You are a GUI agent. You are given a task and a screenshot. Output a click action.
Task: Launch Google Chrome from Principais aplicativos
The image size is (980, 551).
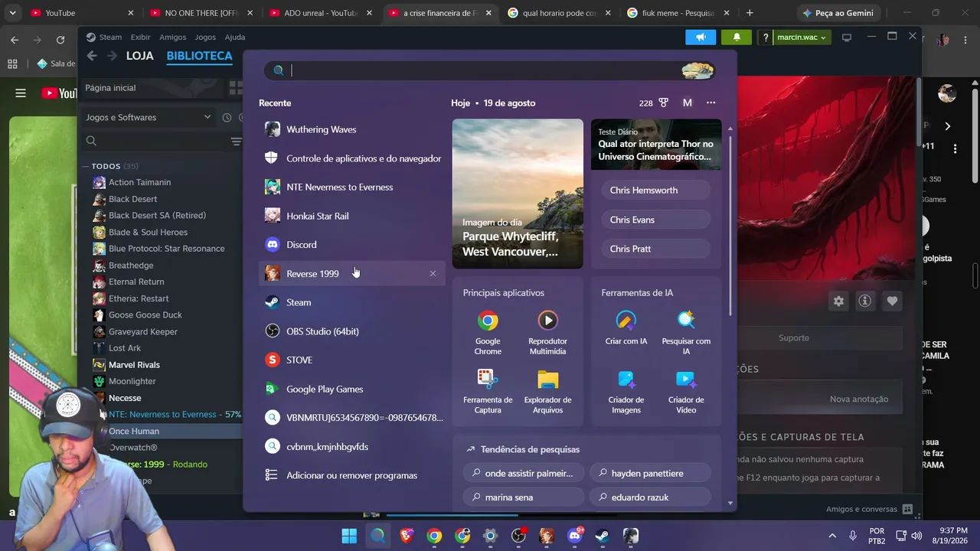pyautogui.click(x=488, y=333)
